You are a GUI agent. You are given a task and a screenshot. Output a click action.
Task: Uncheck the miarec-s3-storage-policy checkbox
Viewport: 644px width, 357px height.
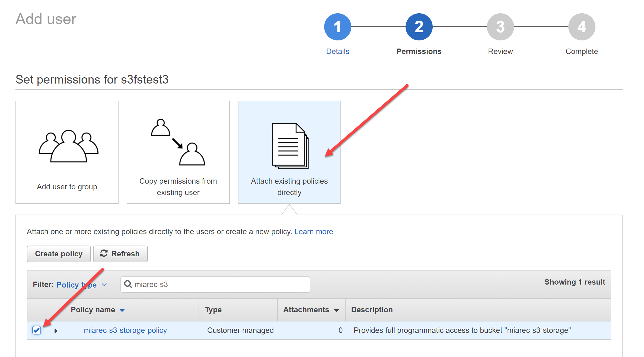point(37,330)
